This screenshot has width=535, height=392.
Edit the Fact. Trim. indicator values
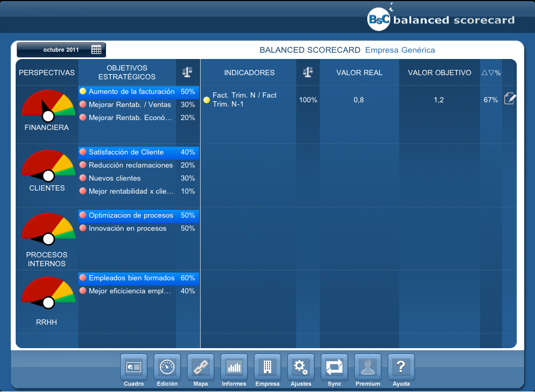[x=509, y=99]
